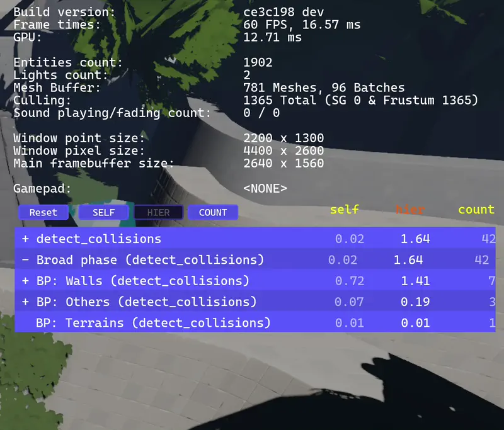Screen dimensions: 504x430
Task: Click the 0.72 self value for Walls
Action: coord(349,281)
